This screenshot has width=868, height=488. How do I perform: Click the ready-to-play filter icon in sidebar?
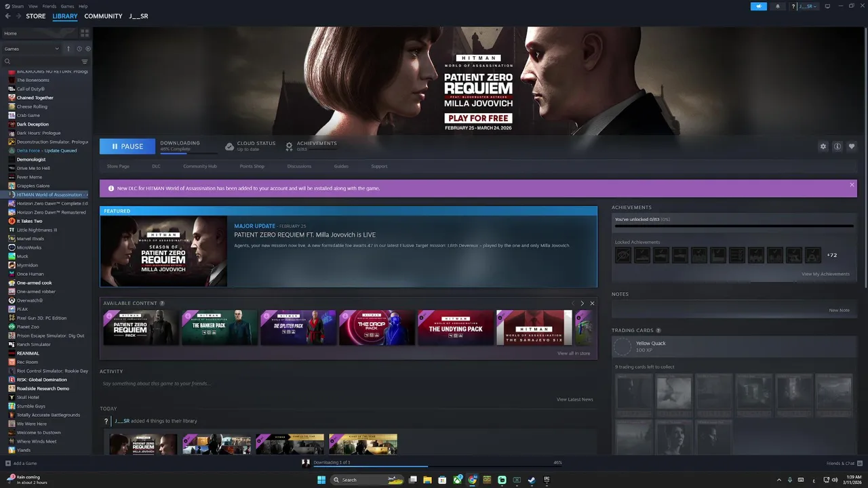88,49
